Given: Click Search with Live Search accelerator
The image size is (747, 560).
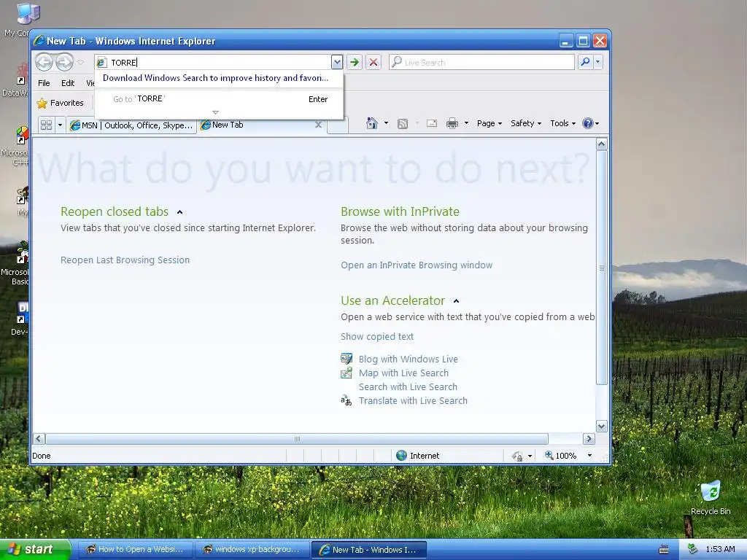Looking at the screenshot, I should pyautogui.click(x=408, y=386).
